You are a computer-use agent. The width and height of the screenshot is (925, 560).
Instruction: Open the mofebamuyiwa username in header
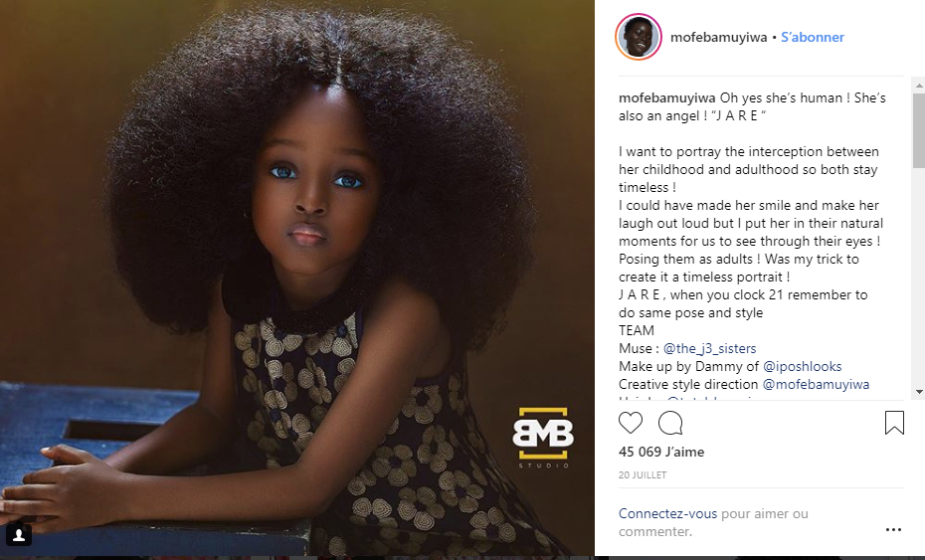pos(718,37)
